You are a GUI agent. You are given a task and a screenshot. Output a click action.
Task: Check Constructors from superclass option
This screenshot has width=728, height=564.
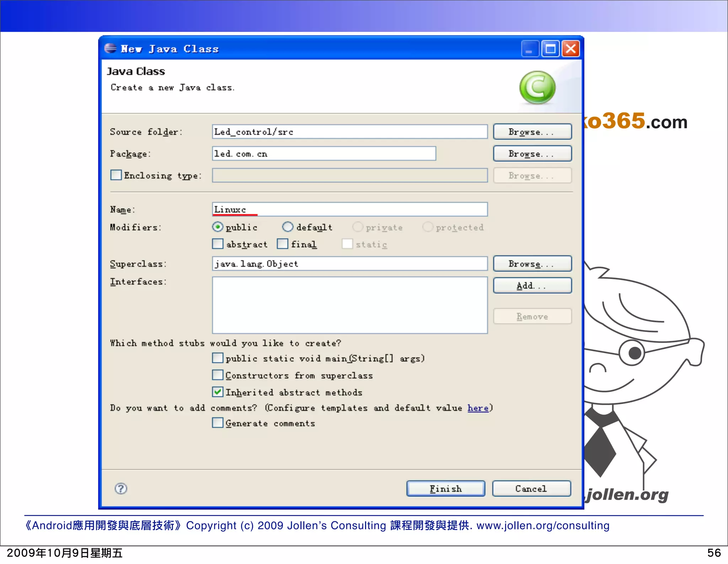click(x=218, y=375)
